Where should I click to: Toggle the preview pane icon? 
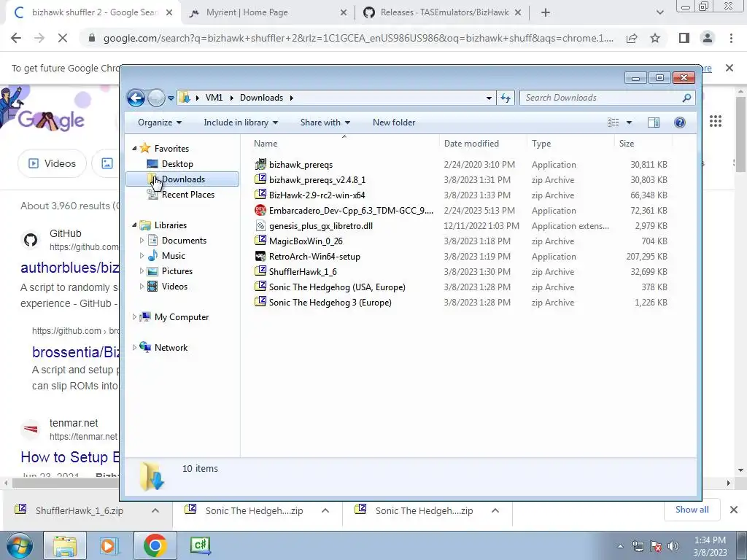654,122
